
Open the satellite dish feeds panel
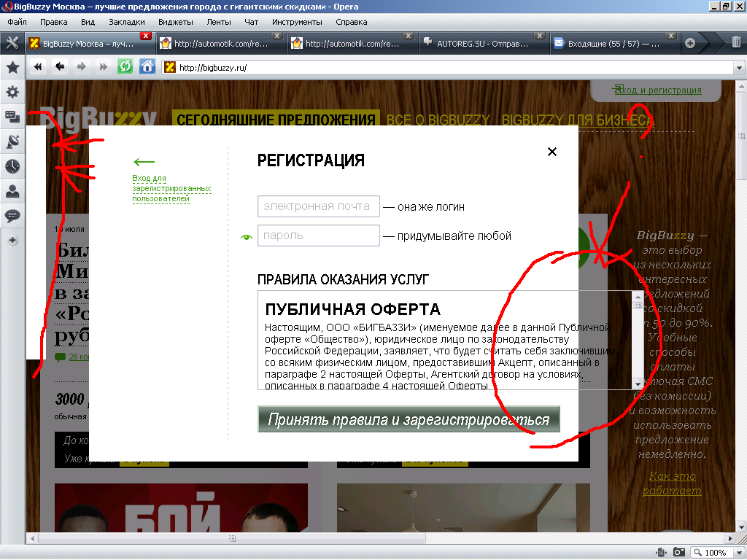(12, 141)
